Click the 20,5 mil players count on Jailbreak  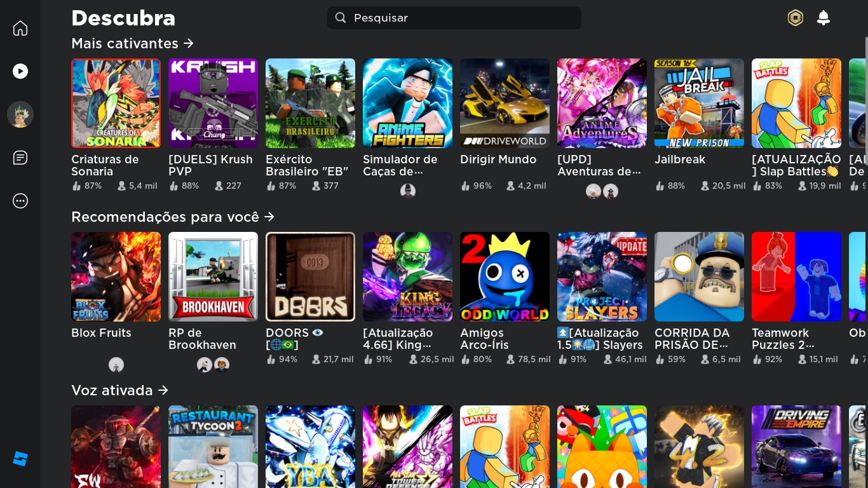tap(722, 186)
